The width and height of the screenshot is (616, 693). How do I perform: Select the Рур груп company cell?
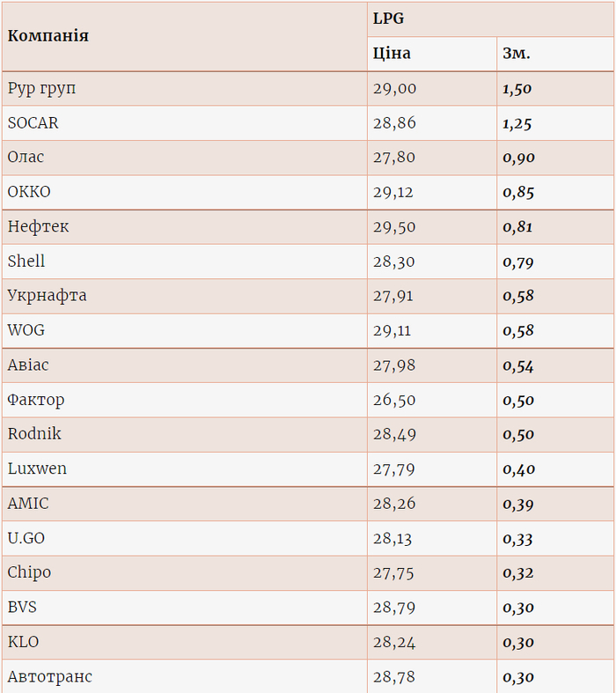pos(42,88)
